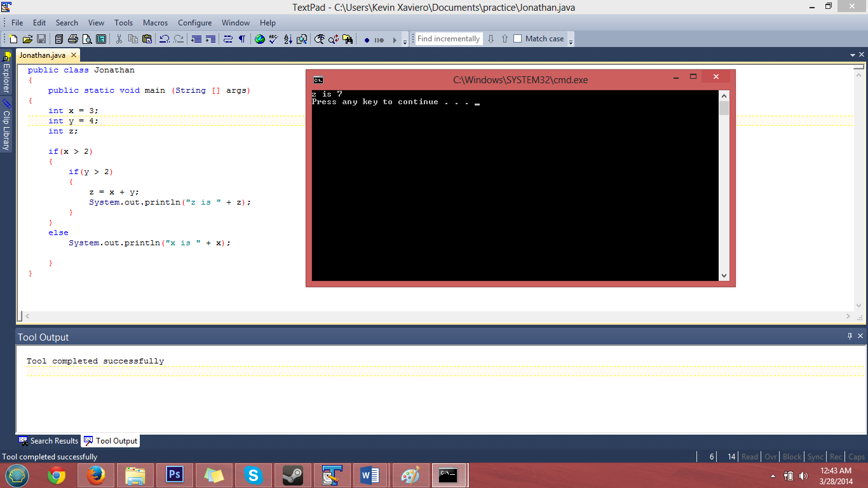Image resolution: width=868 pixels, height=488 pixels.
Task: Open Print Preview from the toolbar
Action: 87,39
